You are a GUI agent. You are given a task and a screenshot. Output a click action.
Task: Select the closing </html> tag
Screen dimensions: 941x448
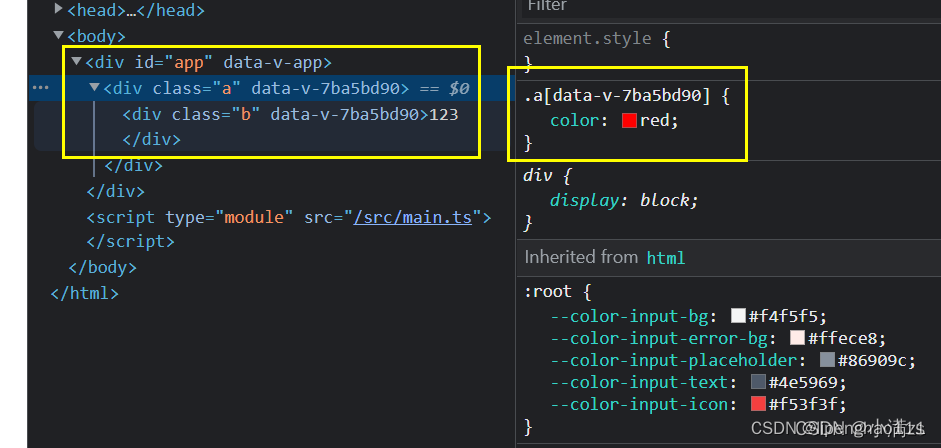point(85,293)
